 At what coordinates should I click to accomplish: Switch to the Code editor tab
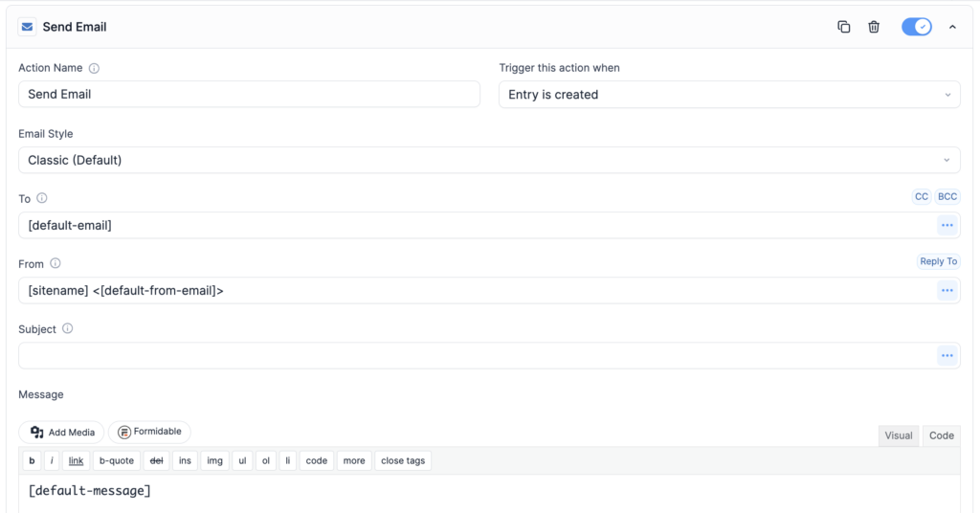click(x=942, y=435)
